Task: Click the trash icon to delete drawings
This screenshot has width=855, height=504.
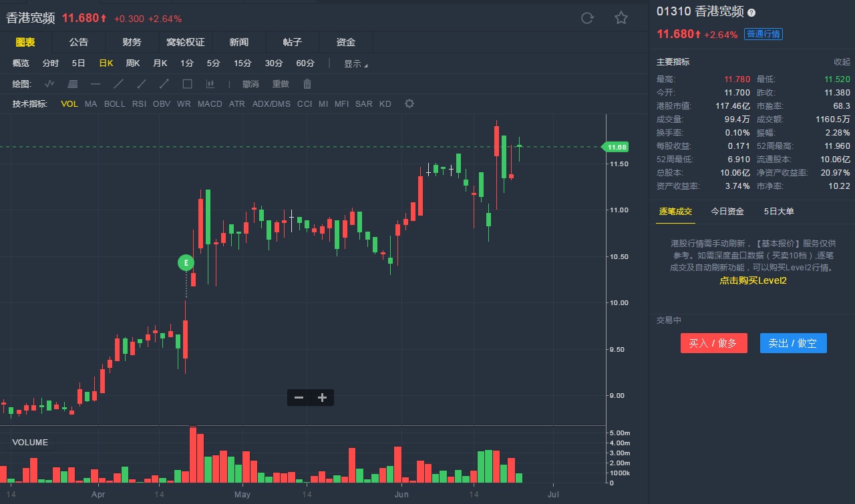Action: coord(307,84)
